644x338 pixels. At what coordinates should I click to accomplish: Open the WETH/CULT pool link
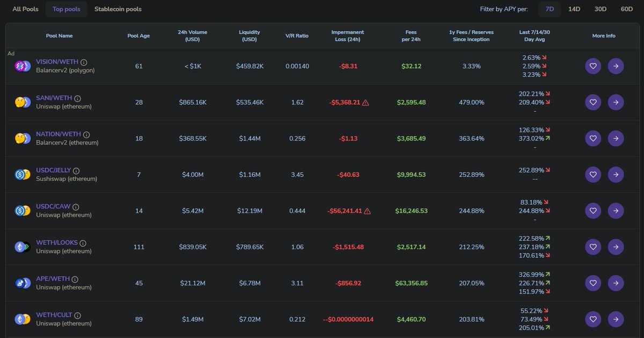coord(54,315)
